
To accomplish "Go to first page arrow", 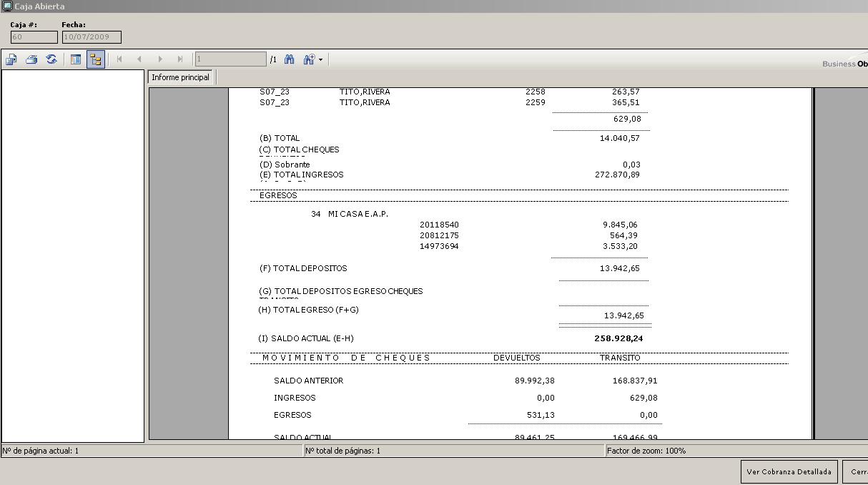I will tap(119, 59).
